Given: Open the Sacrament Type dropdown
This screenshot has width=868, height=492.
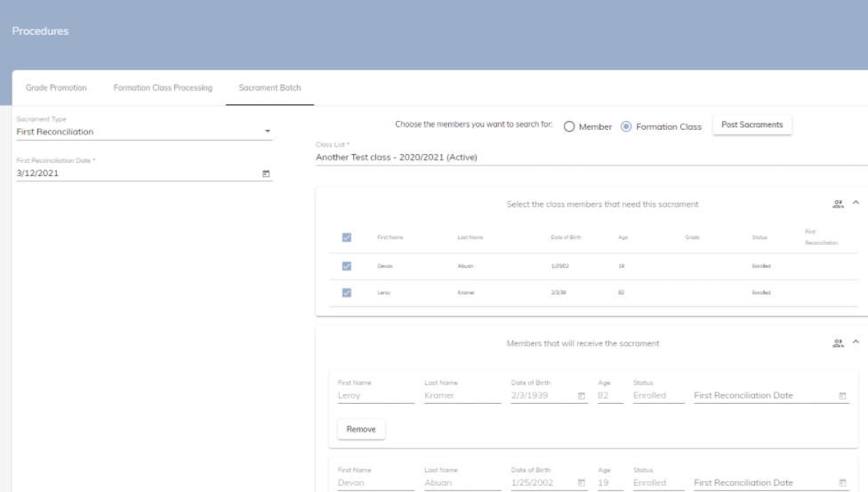Looking at the screenshot, I should coord(144,133).
